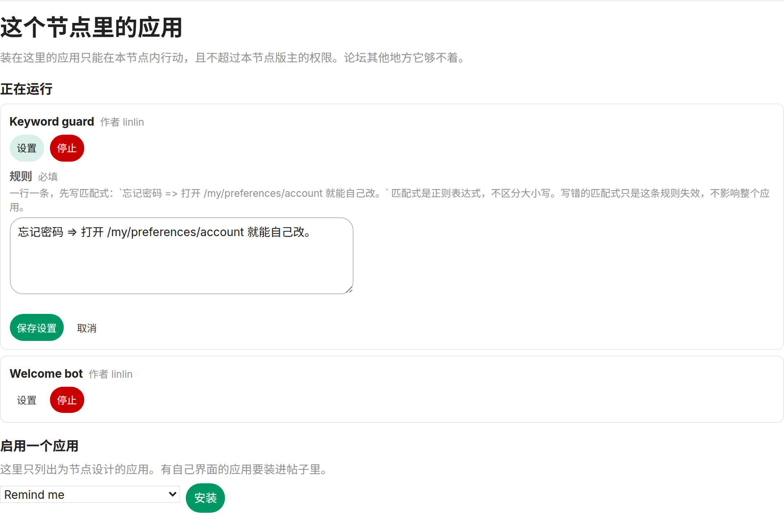The height and width of the screenshot is (532, 784).
Task: Click the '必填' required marker
Action: pyautogui.click(x=48, y=177)
